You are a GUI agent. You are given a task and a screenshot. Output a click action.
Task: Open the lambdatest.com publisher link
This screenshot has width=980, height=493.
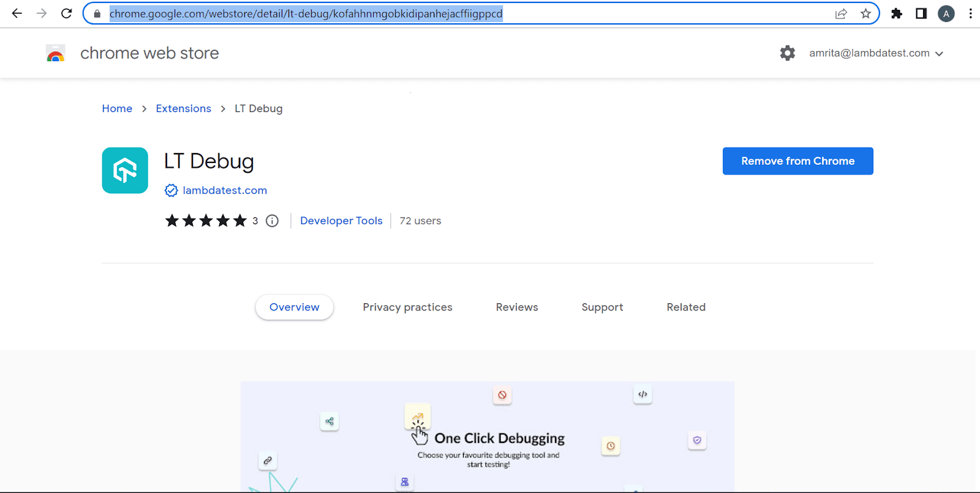[225, 190]
